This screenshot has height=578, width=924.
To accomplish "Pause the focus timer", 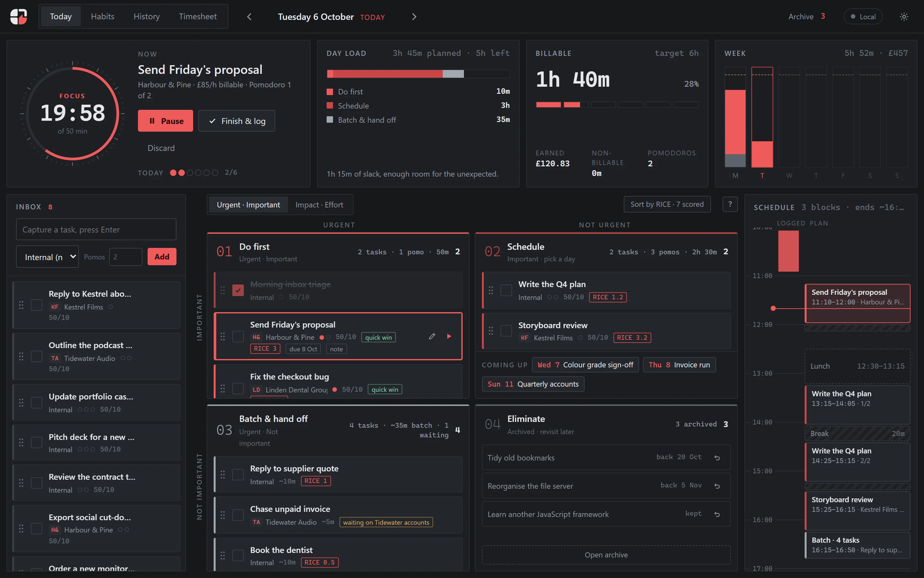I will click(165, 121).
